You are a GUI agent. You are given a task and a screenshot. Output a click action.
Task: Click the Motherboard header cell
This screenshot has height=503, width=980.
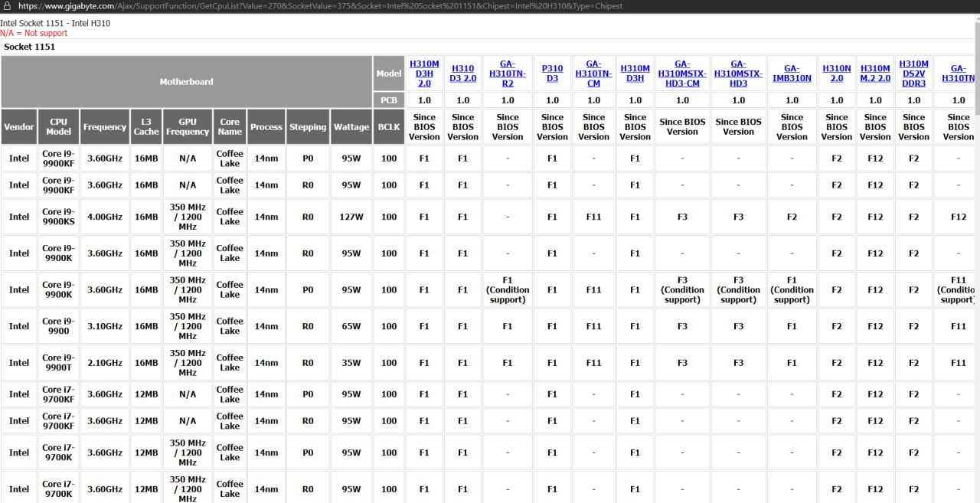click(186, 81)
